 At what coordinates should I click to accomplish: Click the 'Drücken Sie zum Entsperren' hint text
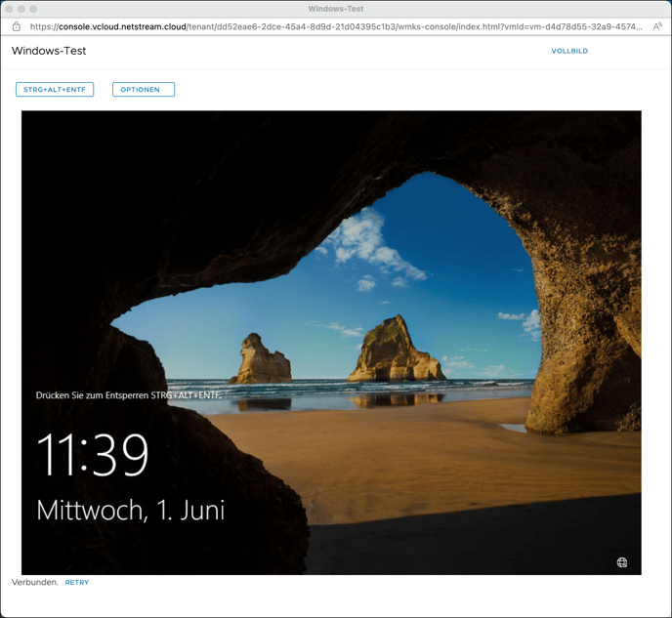[x=129, y=395]
